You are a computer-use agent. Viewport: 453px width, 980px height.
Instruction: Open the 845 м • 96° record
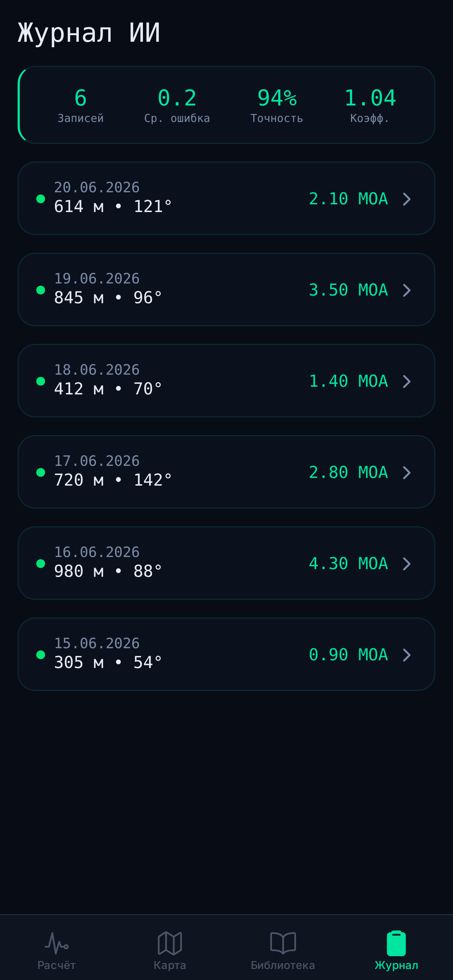point(226,290)
